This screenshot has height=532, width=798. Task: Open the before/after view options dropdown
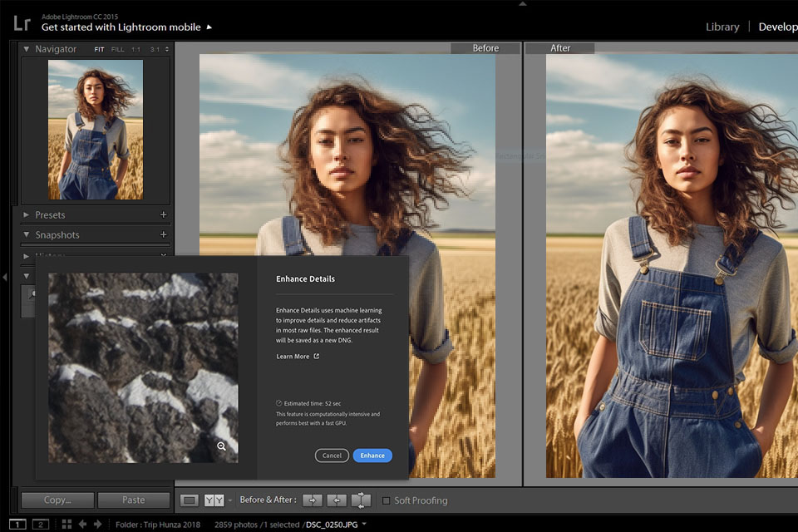click(230, 500)
